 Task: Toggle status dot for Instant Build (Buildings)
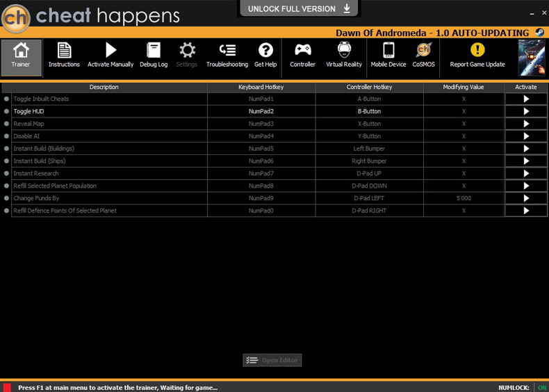pyautogui.click(x=6, y=149)
